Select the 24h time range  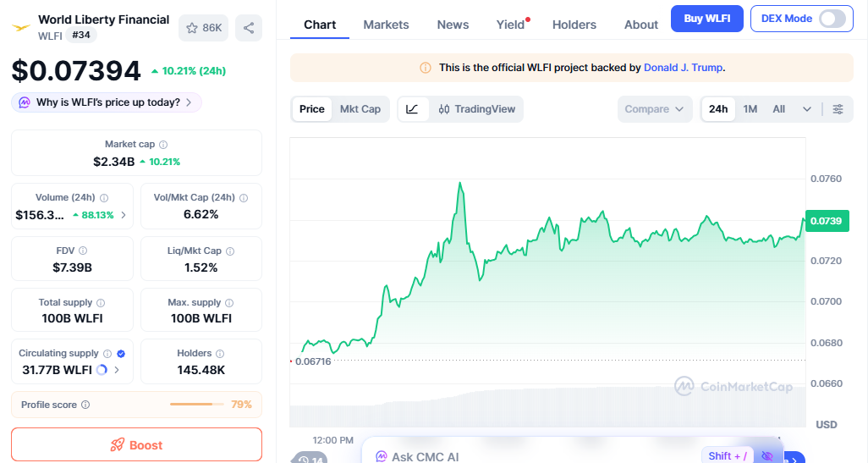[718, 109]
